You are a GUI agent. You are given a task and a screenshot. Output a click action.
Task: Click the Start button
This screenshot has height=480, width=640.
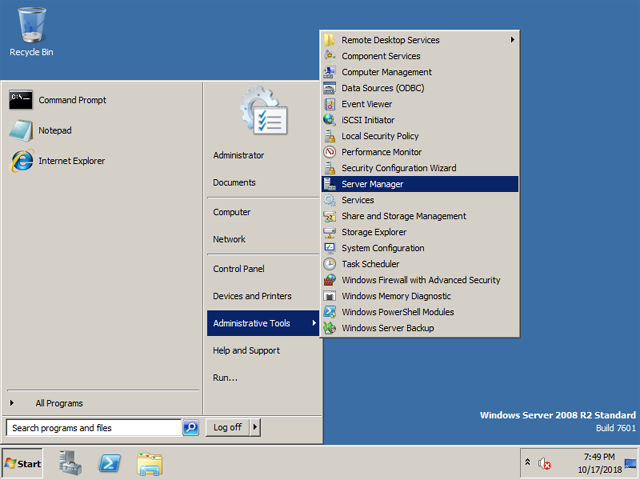pos(22,463)
